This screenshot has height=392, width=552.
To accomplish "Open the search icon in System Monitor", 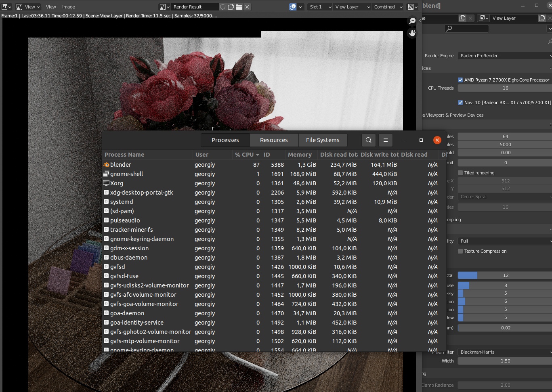I will click(x=368, y=140).
